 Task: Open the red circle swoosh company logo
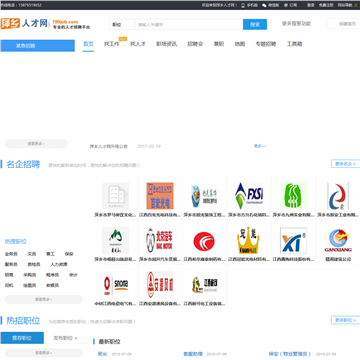coord(204,241)
